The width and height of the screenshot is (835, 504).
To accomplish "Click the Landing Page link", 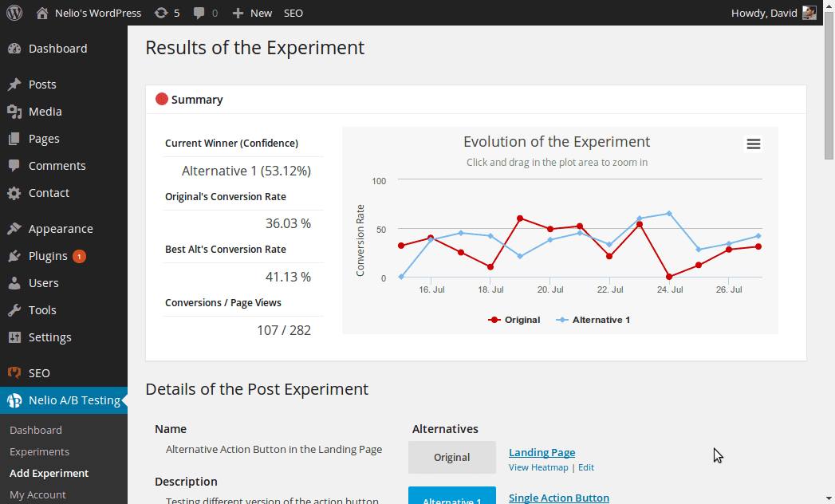I will pos(542,452).
